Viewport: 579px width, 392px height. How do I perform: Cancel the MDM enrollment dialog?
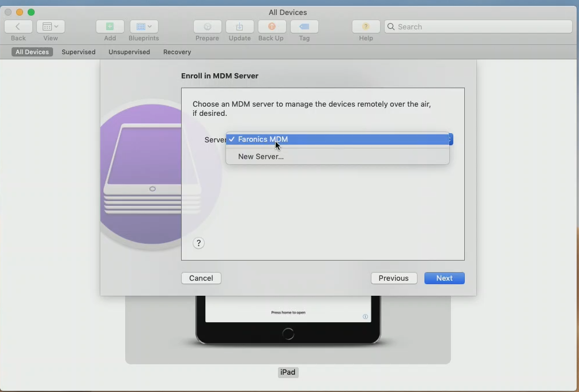coord(201,278)
